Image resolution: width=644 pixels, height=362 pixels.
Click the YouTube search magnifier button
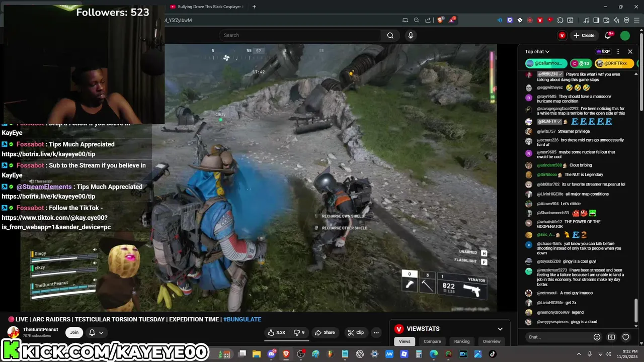click(x=390, y=35)
